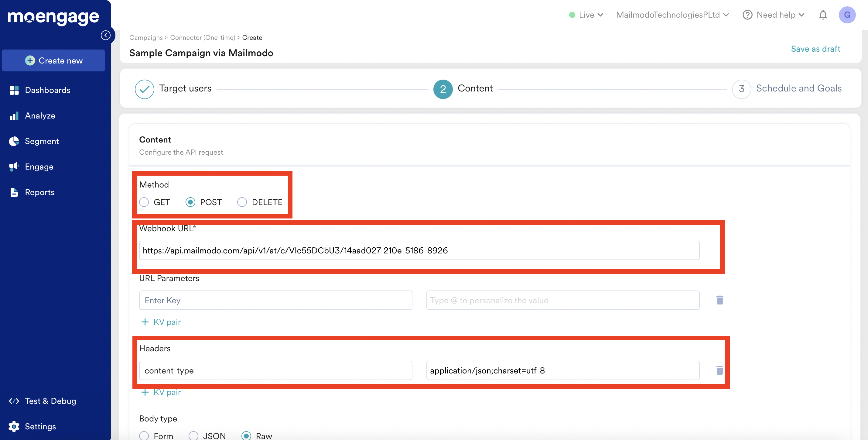
Task: Open Test & Debug in sidebar
Action: point(50,401)
